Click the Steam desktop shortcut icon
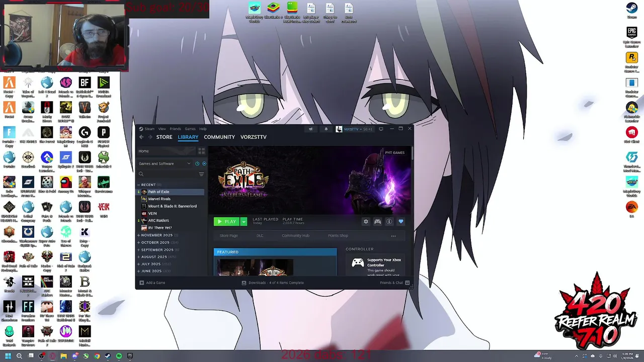This screenshot has width=644, height=362. click(x=631, y=11)
